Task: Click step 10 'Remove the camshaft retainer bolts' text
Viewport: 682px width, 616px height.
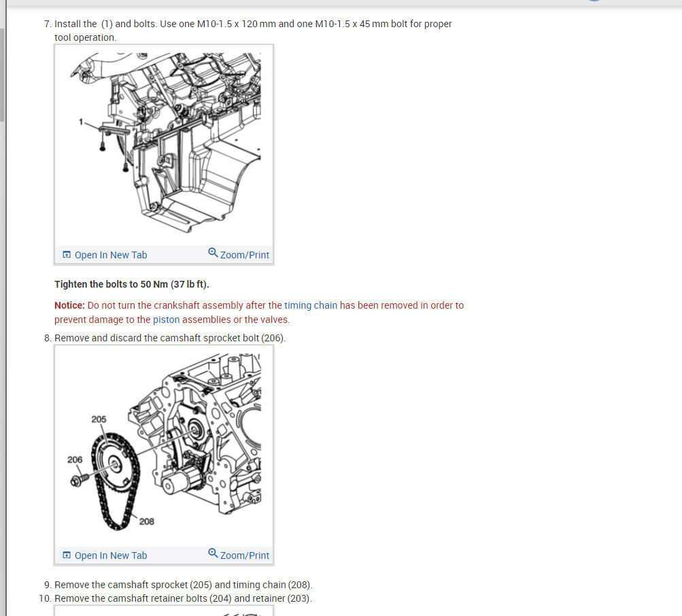Action: (183, 598)
